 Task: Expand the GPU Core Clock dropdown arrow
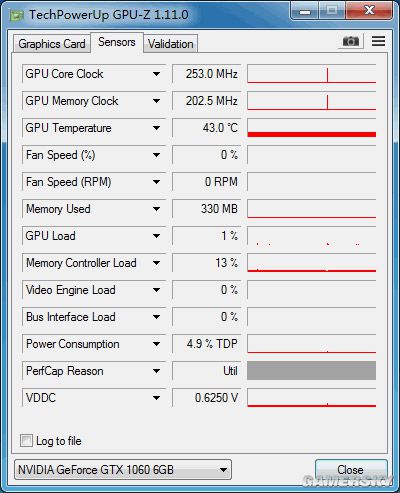coord(156,74)
